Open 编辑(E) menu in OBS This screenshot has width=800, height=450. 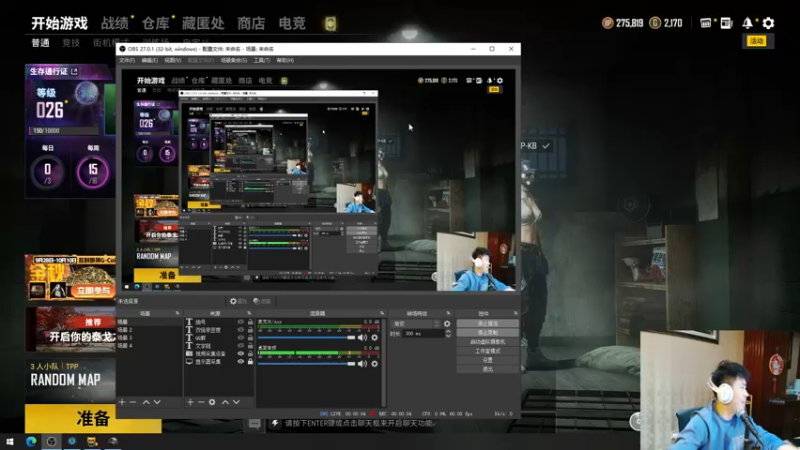click(x=149, y=60)
